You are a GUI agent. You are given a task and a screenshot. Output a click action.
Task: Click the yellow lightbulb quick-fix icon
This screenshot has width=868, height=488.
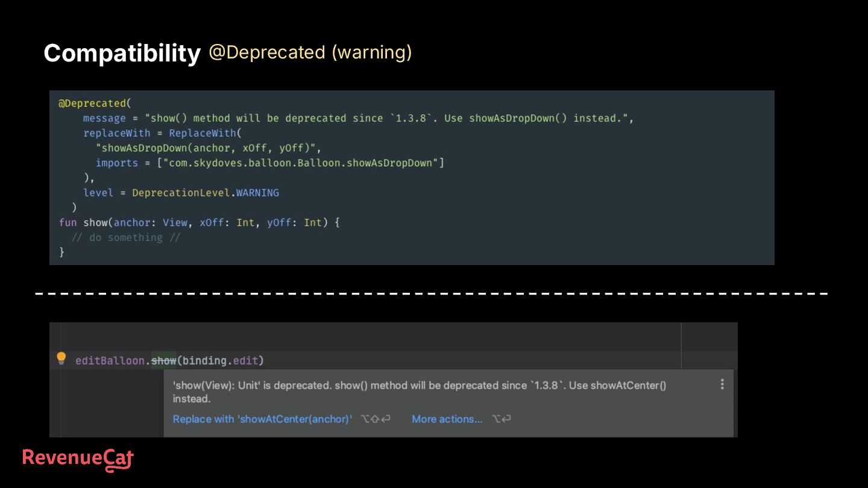[x=61, y=358]
